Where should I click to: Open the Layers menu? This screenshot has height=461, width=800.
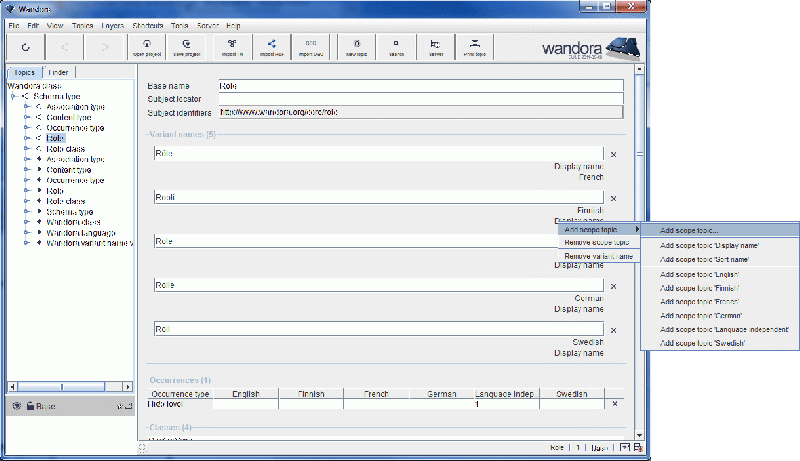[x=112, y=24]
